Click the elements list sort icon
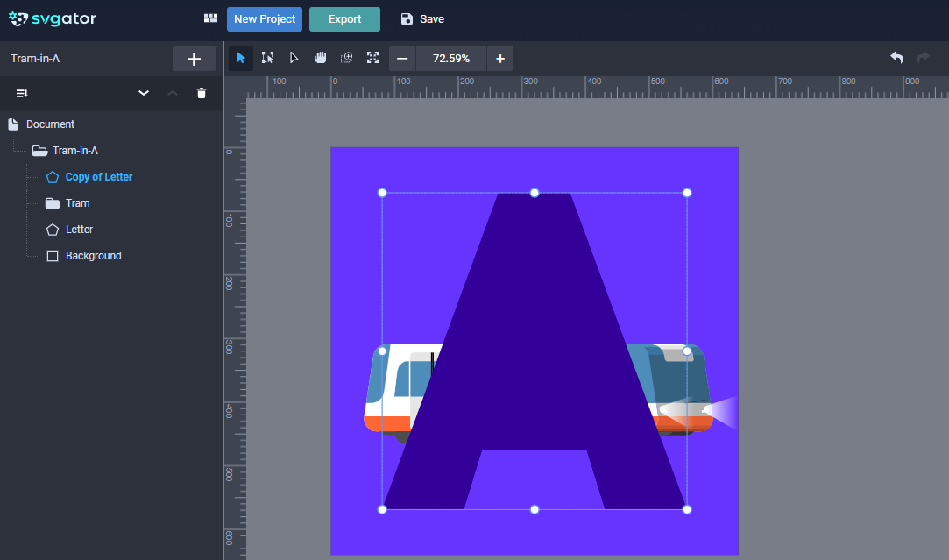The height and width of the screenshot is (560, 949). pyautogui.click(x=22, y=93)
